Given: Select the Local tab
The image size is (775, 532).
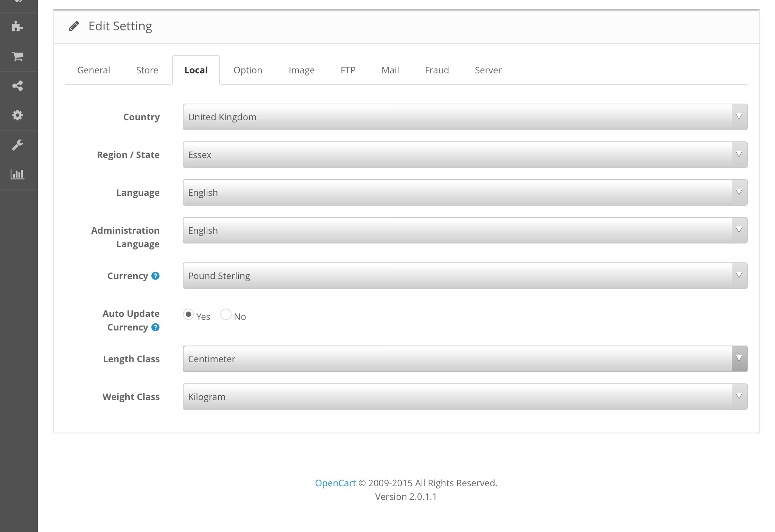Looking at the screenshot, I should (x=196, y=70).
